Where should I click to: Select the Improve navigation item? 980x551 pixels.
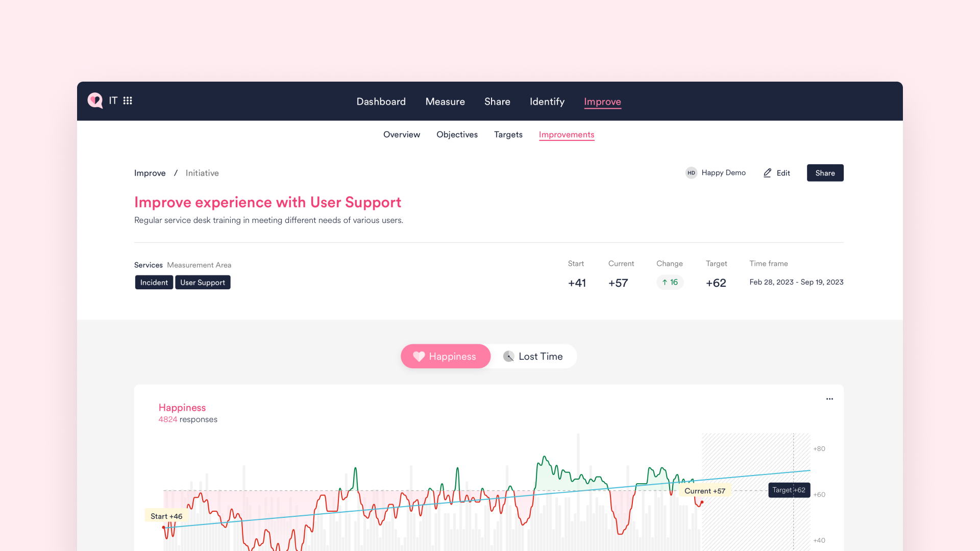click(602, 102)
